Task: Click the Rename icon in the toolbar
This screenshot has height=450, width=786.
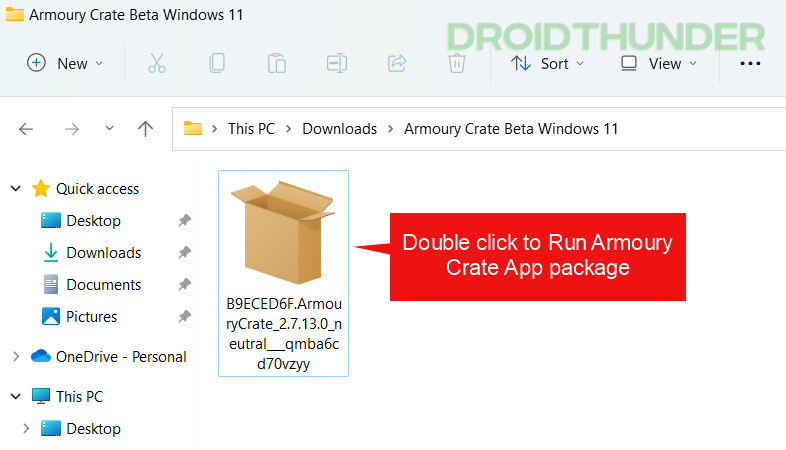Action: click(337, 64)
